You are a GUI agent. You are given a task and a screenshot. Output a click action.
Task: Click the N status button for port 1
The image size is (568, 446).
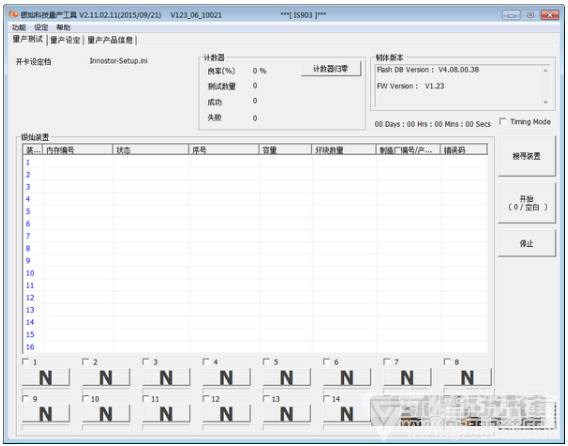46,378
